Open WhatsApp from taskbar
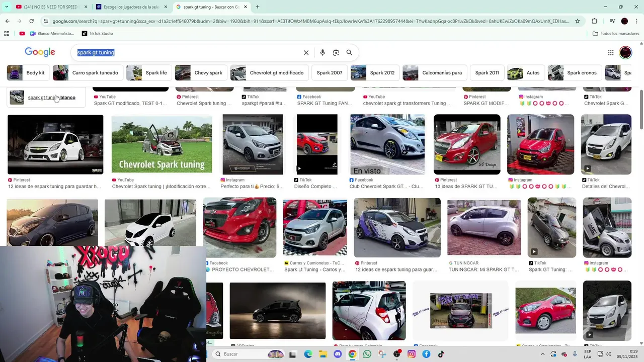This screenshot has width=644, height=362. click(367, 354)
